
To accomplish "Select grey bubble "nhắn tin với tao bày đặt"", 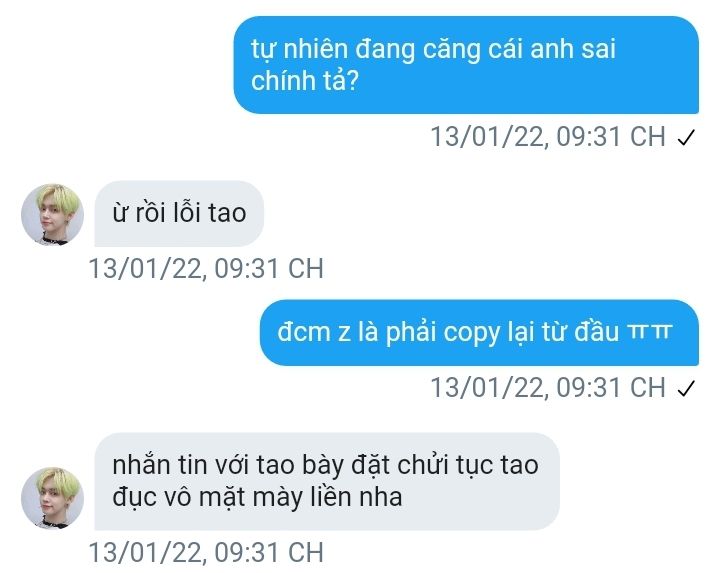I will (327, 481).
